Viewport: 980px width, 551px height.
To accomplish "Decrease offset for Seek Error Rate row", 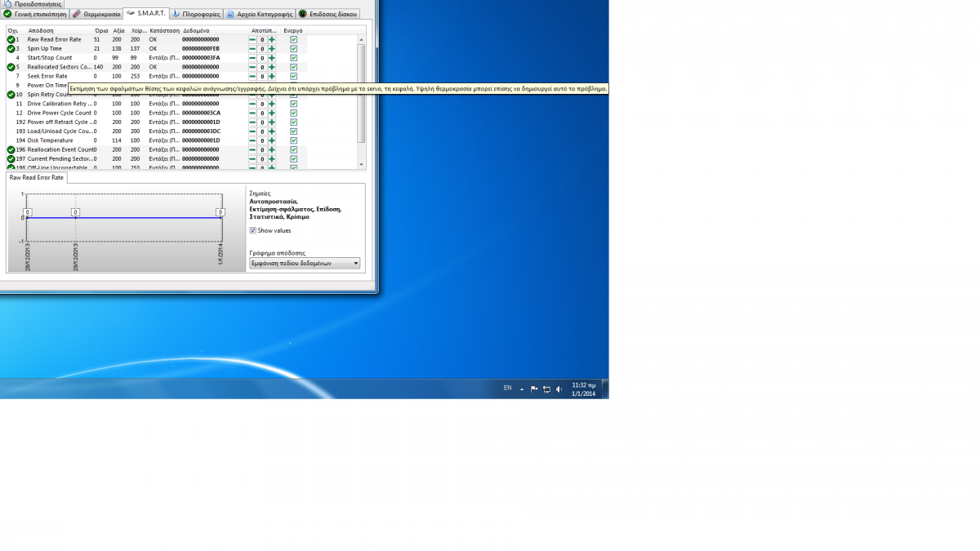I will tap(252, 76).
